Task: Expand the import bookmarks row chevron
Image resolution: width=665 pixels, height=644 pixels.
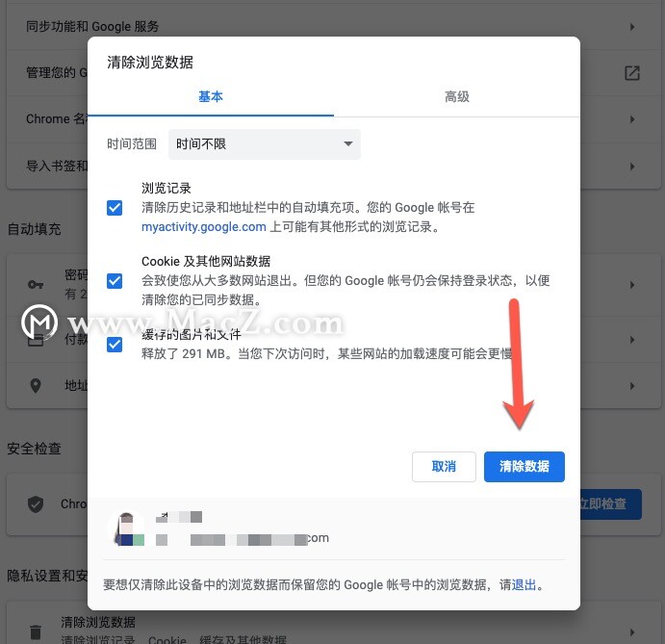Action: click(632, 167)
